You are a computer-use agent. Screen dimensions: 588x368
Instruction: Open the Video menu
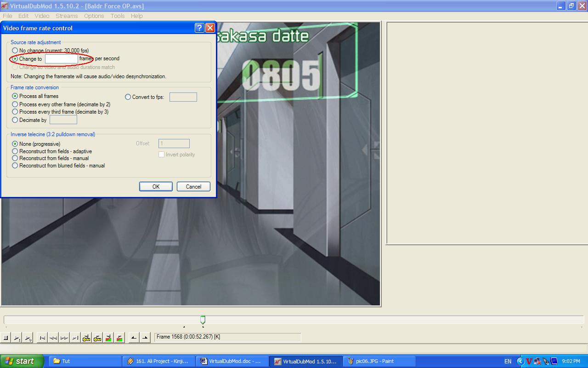pos(42,16)
